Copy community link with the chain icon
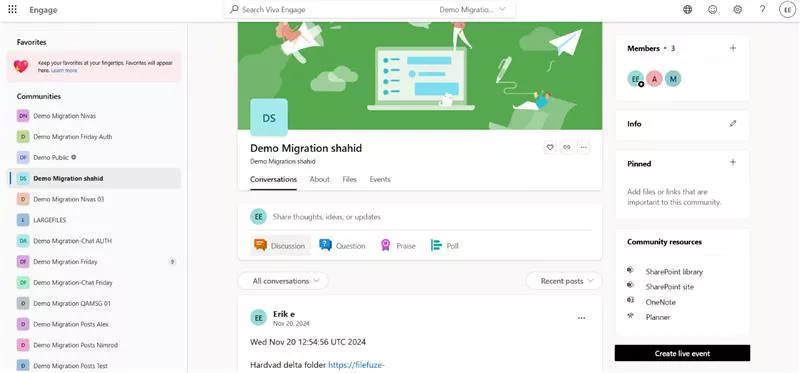800x373 pixels. click(x=567, y=147)
